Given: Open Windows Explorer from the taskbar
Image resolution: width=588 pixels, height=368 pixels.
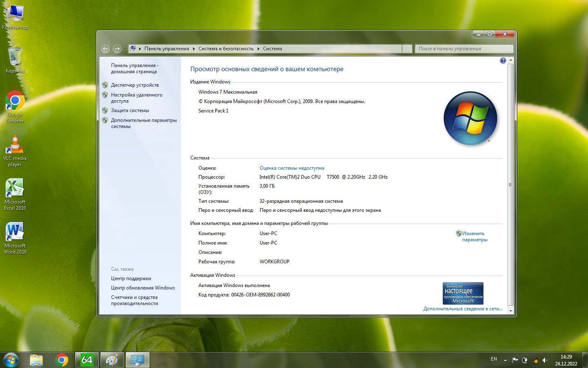Looking at the screenshot, I should pos(36,360).
